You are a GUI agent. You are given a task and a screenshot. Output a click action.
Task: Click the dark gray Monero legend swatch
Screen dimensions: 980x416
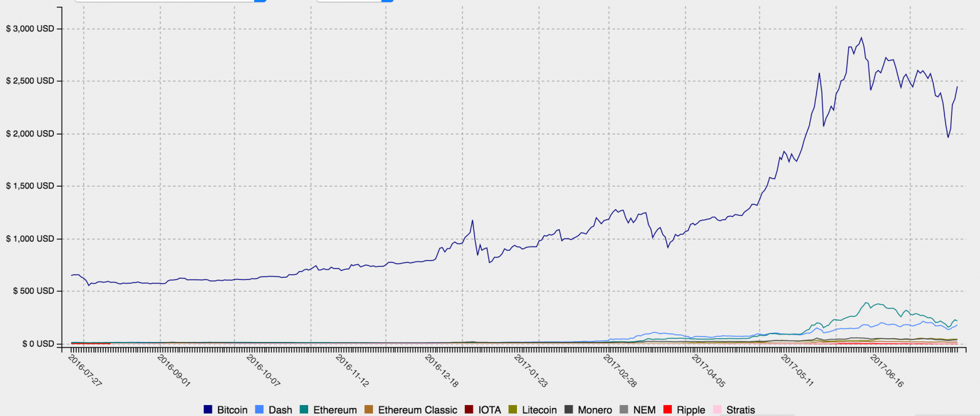[568, 409]
